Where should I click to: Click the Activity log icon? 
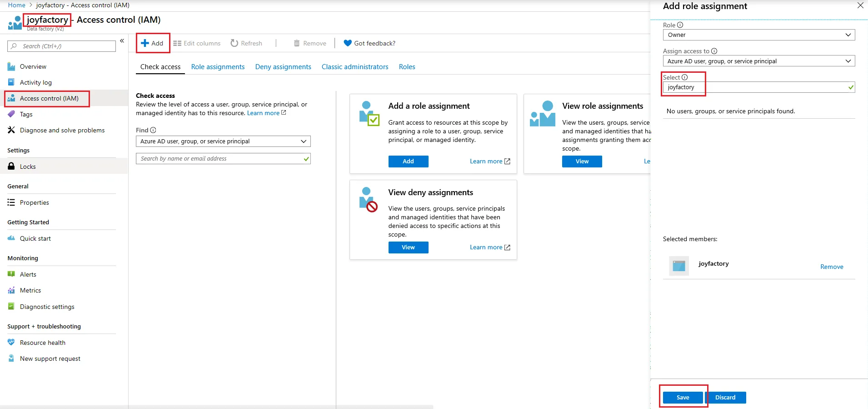[11, 82]
